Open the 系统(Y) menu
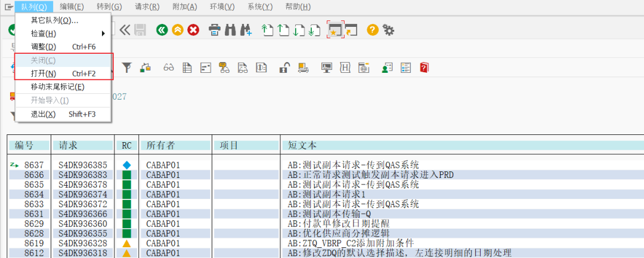 [x=260, y=7]
